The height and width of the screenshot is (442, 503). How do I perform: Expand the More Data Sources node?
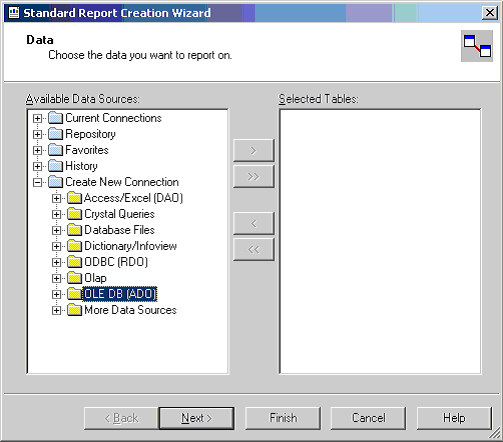click(x=56, y=310)
